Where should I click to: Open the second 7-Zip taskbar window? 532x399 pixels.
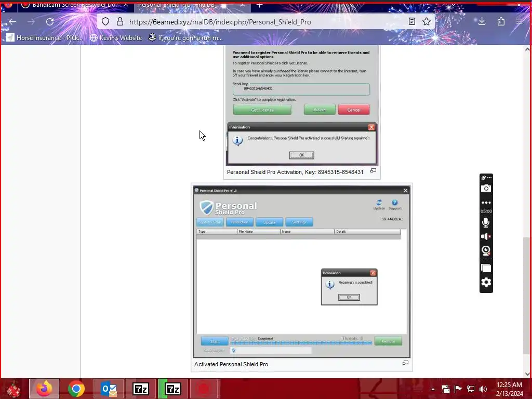coord(173,389)
